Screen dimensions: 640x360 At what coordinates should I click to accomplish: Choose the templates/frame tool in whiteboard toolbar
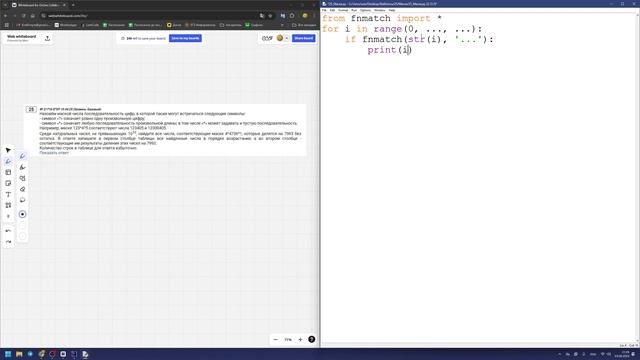click(x=8, y=173)
